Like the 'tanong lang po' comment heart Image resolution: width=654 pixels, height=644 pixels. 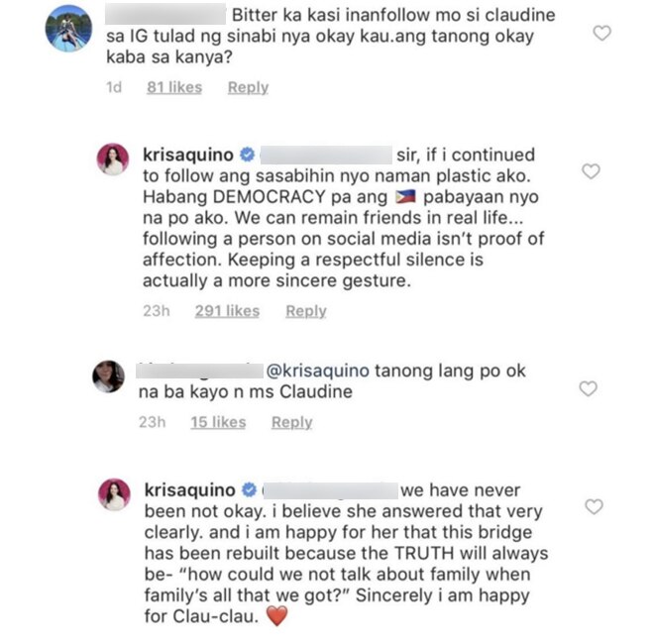pyautogui.click(x=588, y=388)
